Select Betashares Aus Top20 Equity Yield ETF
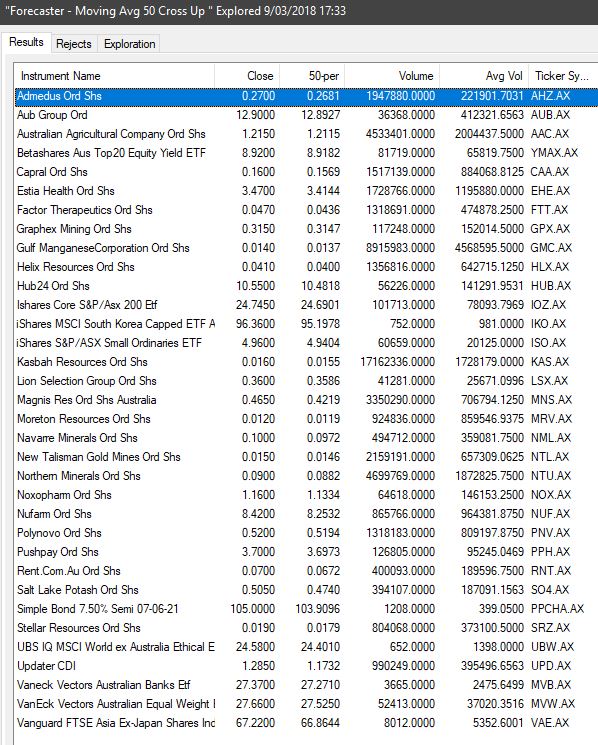The width and height of the screenshot is (598, 745). pos(306,153)
